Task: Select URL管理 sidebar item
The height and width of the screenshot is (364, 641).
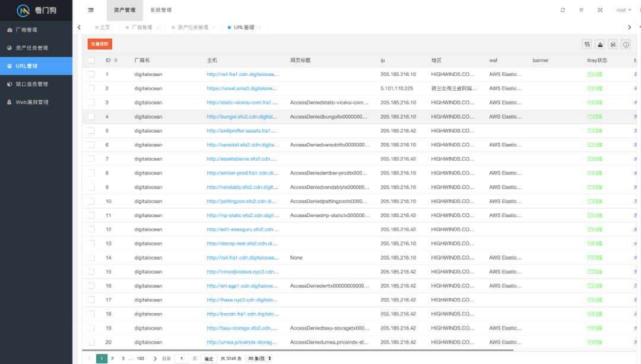Action: pyautogui.click(x=36, y=66)
